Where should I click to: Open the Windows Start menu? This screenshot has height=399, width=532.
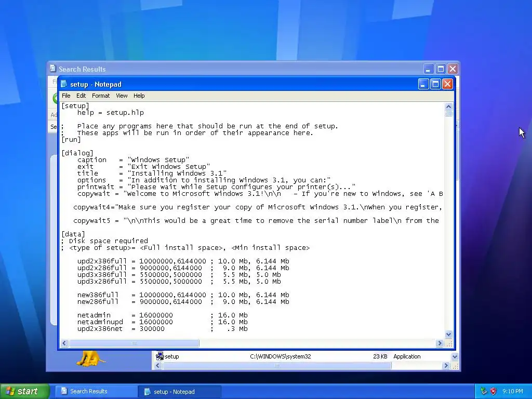(24, 392)
